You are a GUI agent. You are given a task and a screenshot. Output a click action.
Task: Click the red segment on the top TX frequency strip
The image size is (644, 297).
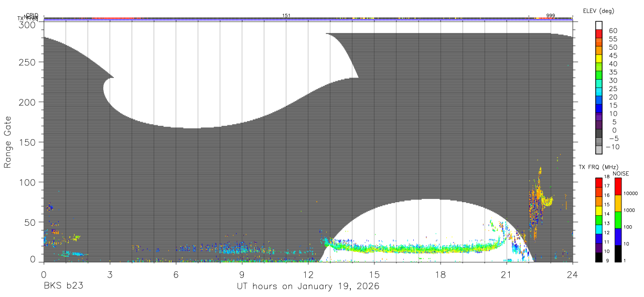tap(113, 18)
